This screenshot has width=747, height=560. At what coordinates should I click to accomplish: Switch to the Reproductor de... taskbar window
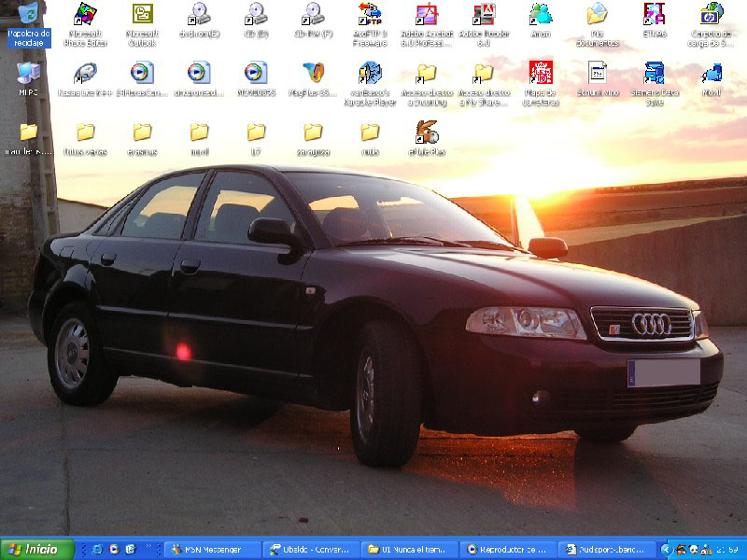508,550
